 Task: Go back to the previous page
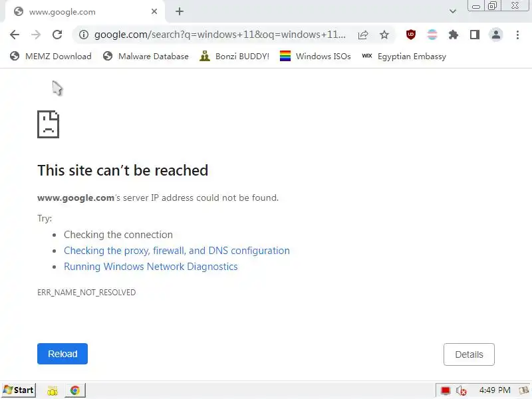pyautogui.click(x=15, y=35)
